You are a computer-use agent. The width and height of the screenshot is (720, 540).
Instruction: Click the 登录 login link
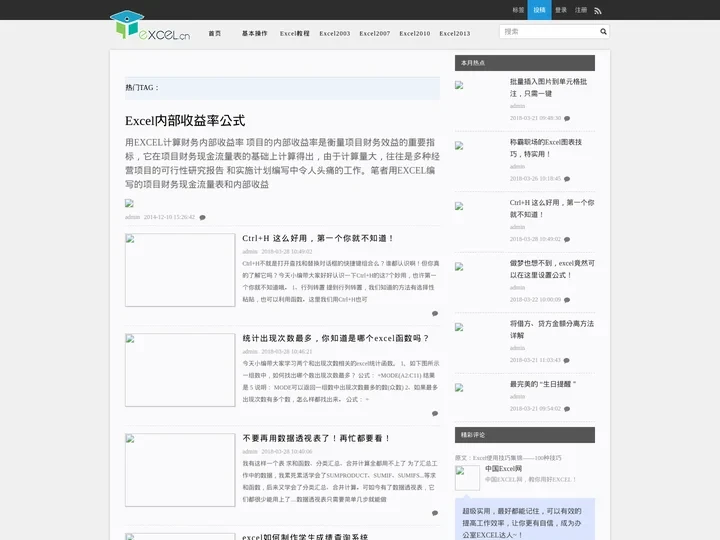coord(561,10)
